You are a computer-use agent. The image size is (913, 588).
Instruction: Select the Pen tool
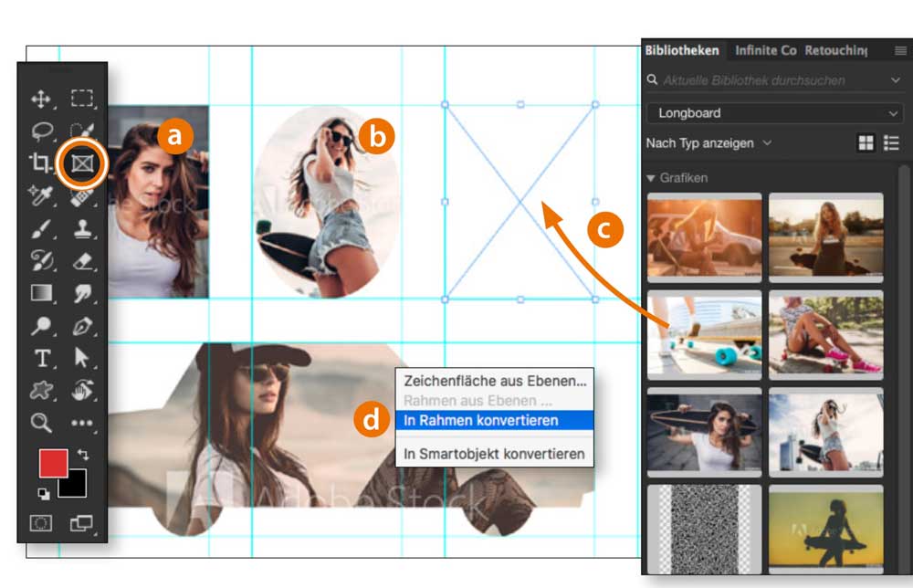click(x=82, y=325)
